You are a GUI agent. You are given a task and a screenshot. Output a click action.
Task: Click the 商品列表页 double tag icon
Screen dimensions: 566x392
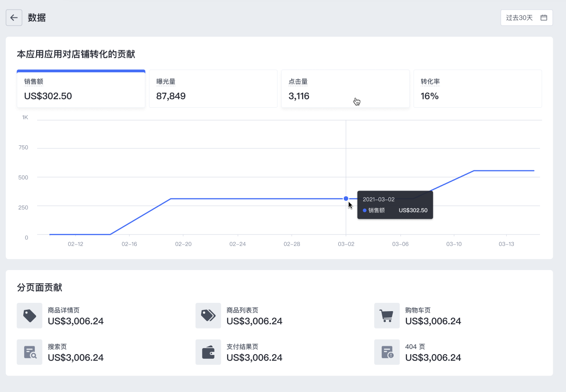click(x=208, y=316)
